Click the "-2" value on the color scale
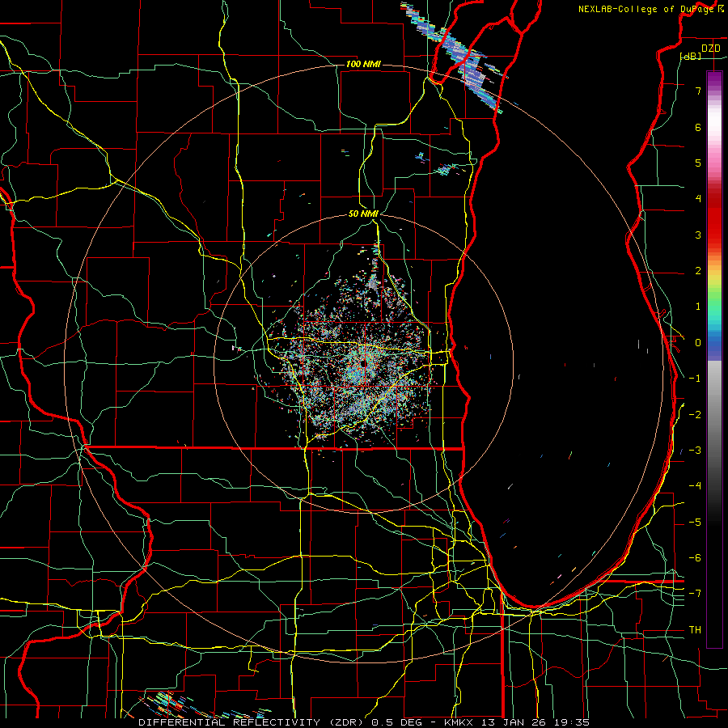Viewport: 728px width, 728px height. click(695, 415)
